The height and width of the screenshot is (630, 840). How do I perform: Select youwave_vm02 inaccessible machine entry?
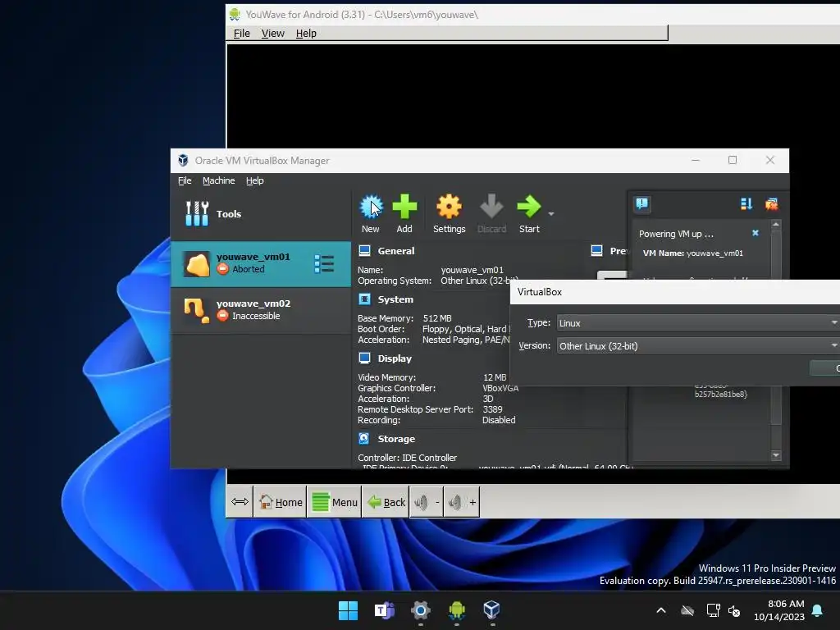(260, 310)
